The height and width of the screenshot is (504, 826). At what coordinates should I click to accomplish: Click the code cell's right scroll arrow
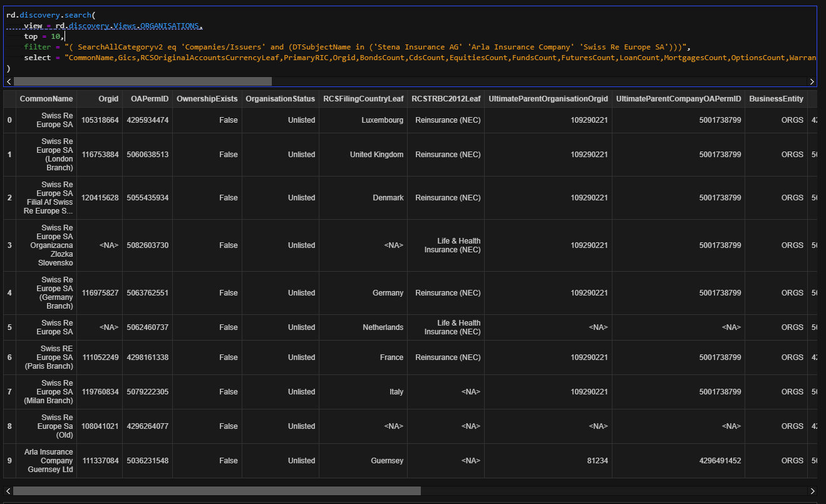pos(813,81)
